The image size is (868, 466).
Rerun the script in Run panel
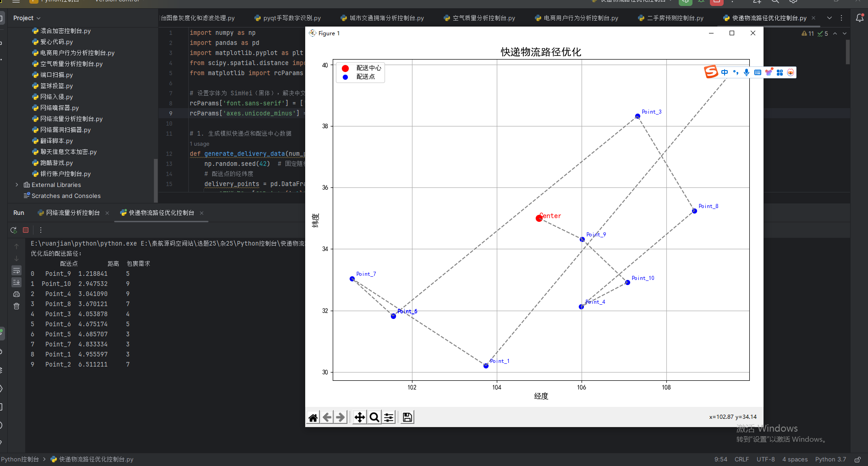click(x=14, y=230)
